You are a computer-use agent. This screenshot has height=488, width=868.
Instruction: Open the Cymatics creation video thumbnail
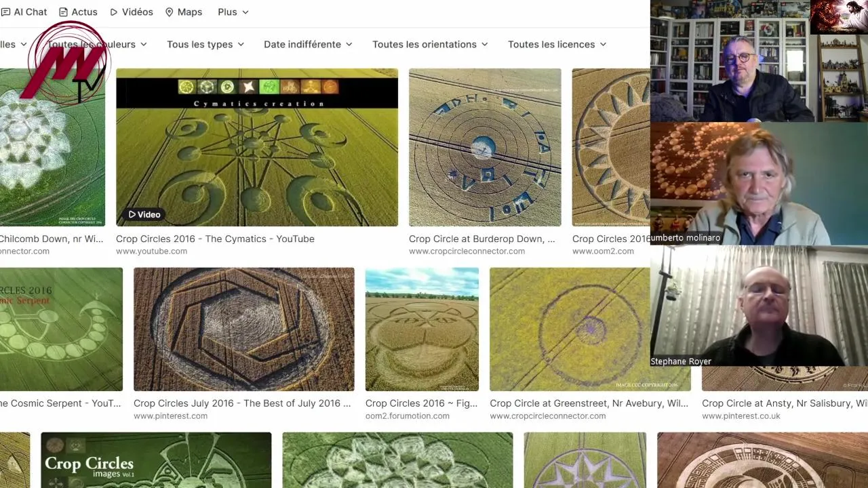coord(257,147)
